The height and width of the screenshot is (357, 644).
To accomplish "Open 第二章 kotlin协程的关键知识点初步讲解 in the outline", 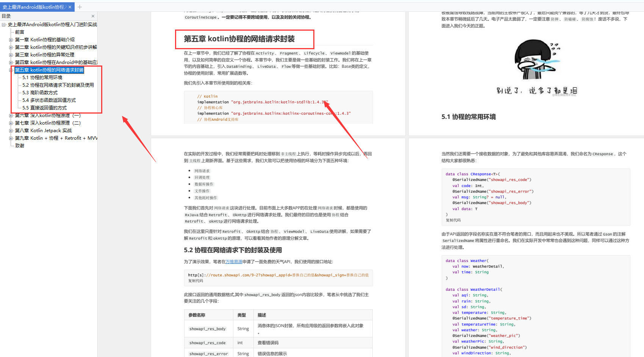I will (56, 47).
